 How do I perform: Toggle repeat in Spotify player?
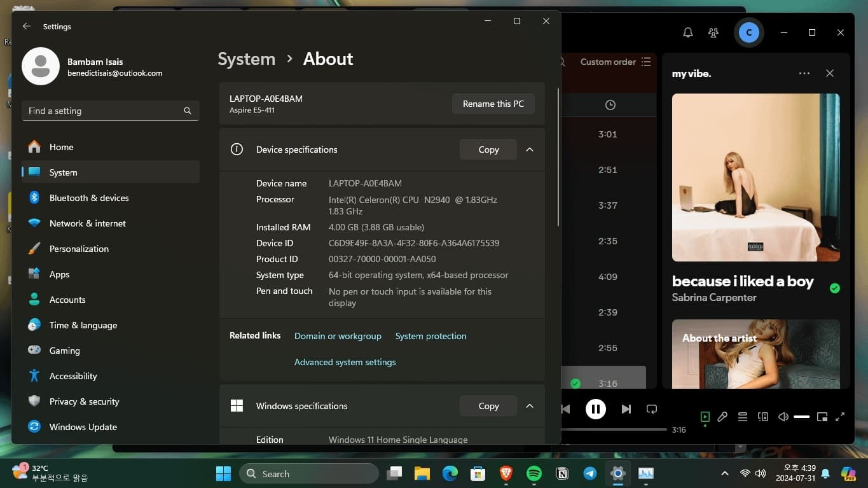point(652,409)
